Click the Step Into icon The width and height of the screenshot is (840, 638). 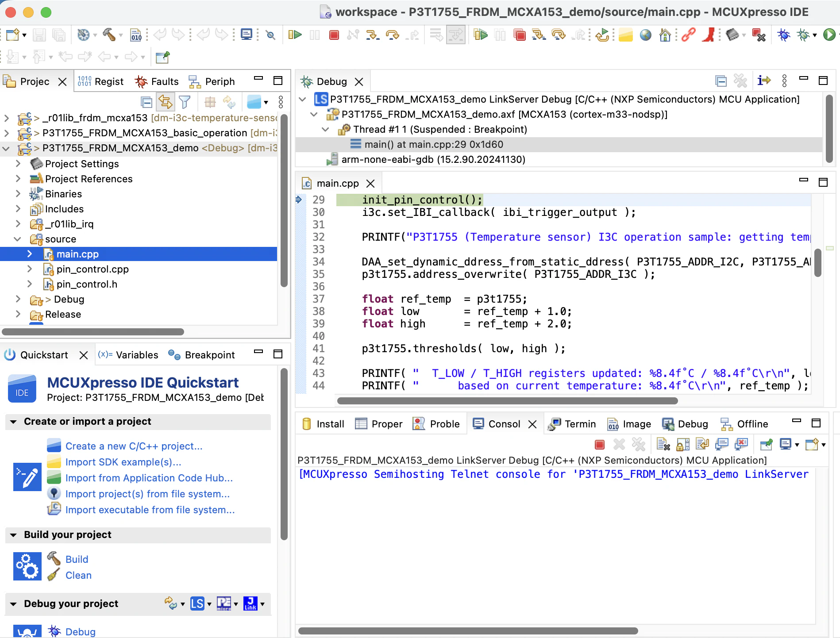373,35
